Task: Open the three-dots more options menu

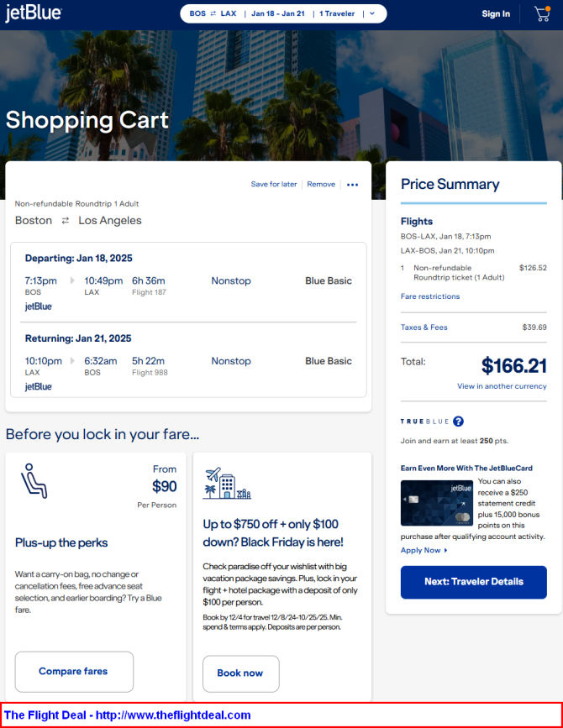Action: coord(352,185)
